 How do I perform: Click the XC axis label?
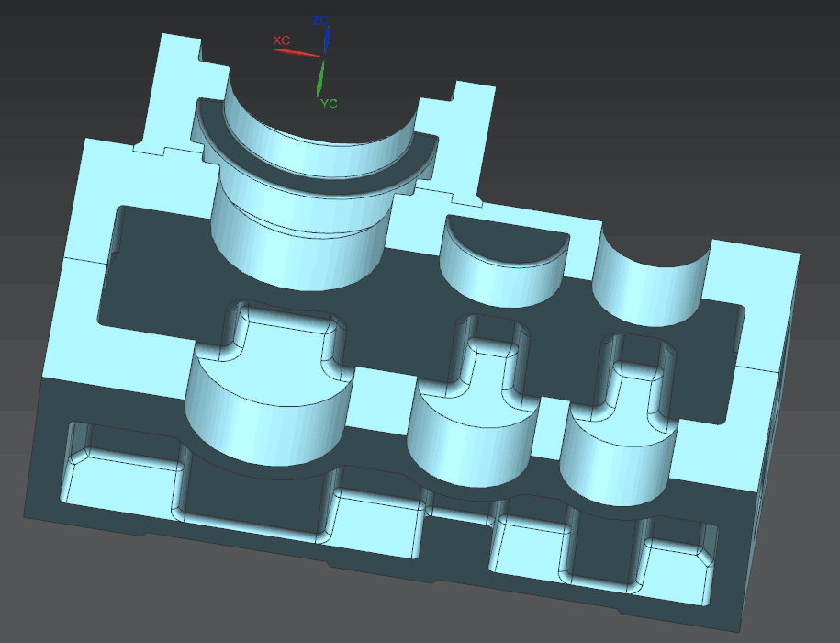[x=282, y=40]
